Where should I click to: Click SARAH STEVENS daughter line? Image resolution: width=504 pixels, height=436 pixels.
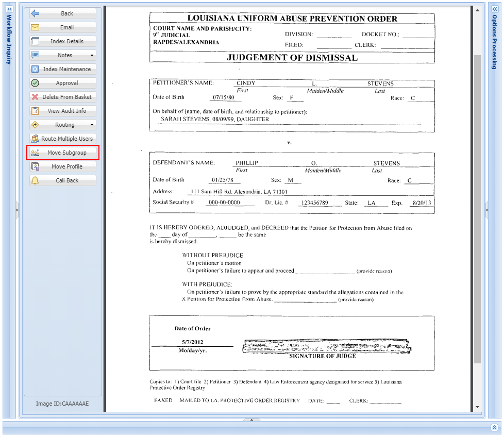[x=215, y=119]
